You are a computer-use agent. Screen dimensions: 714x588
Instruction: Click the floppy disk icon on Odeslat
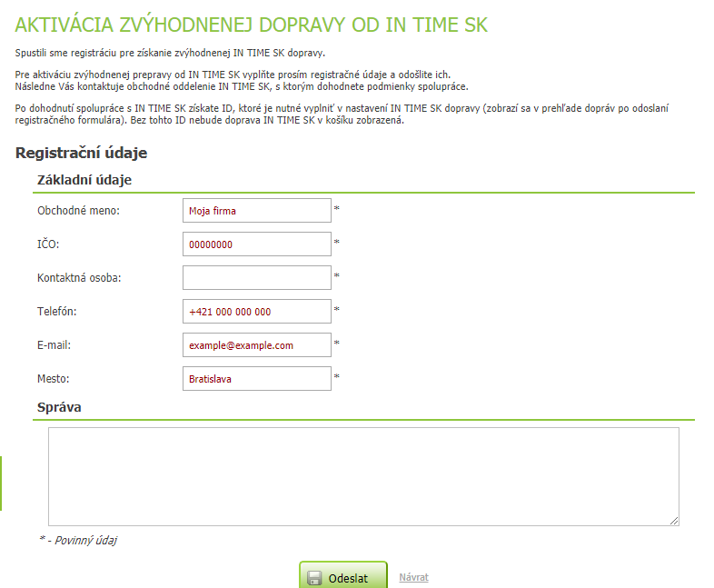pos(314,578)
